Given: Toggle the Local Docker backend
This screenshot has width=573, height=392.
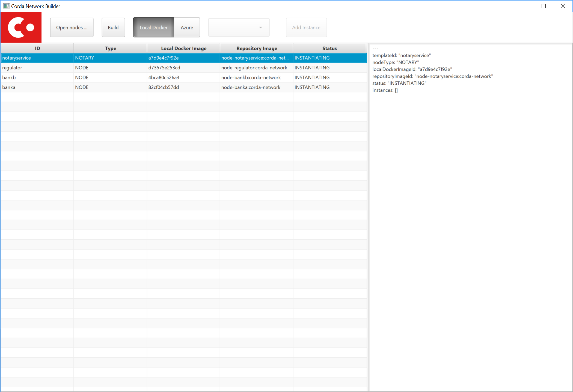Looking at the screenshot, I should point(154,28).
